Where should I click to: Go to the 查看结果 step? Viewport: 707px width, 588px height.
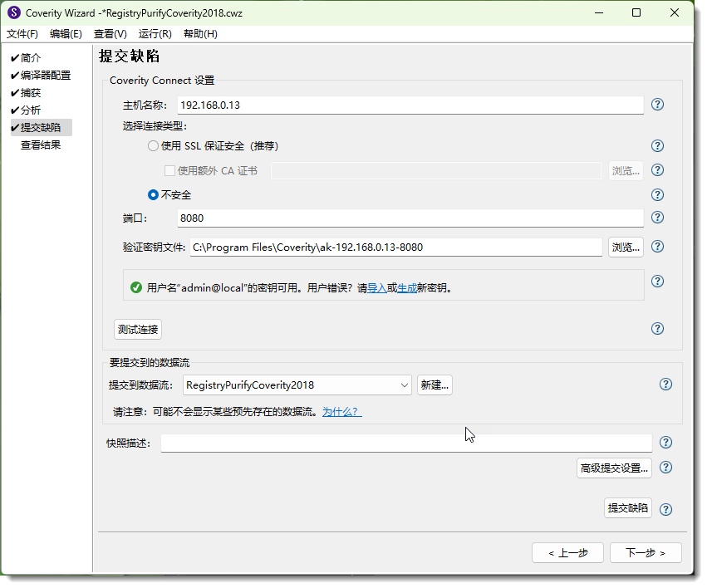point(41,145)
